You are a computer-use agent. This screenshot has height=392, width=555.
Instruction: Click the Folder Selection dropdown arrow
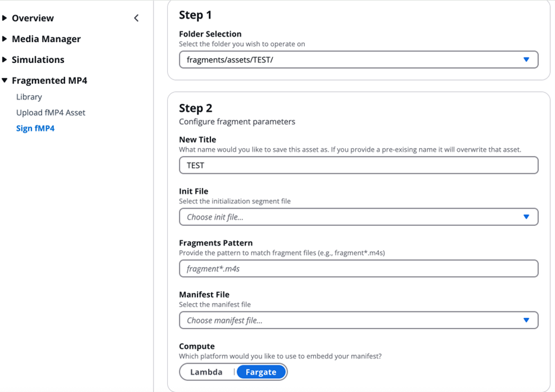[527, 59]
